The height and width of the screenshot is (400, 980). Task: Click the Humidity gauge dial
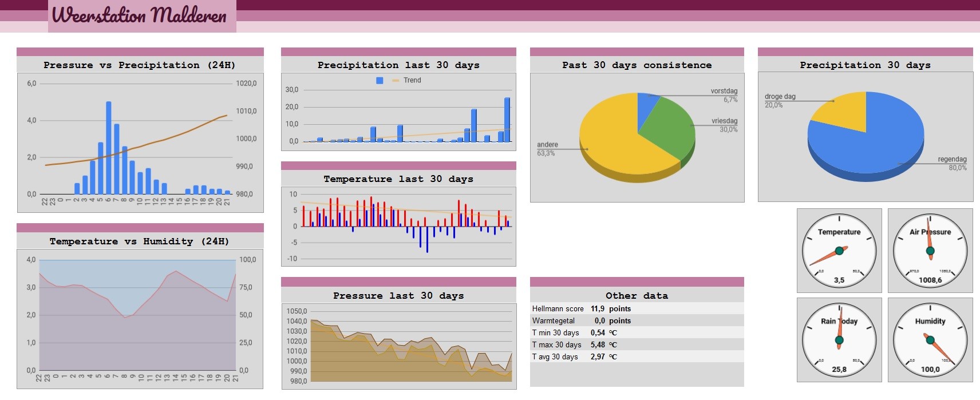click(930, 340)
